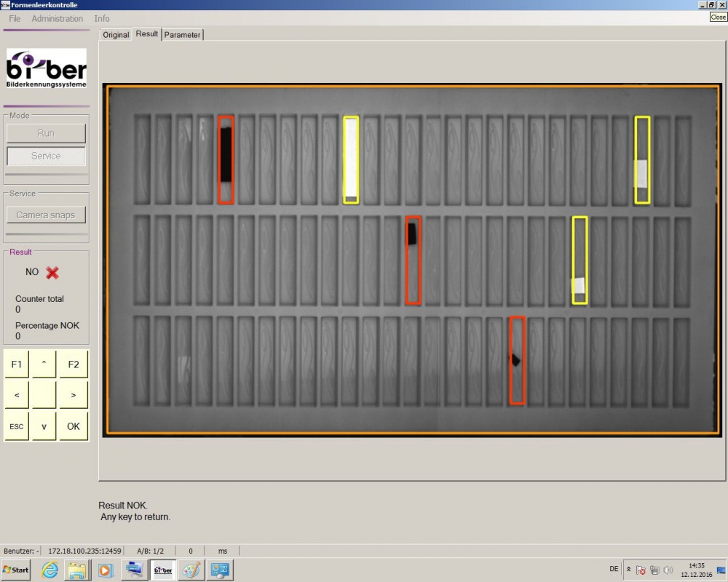The height and width of the screenshot is (582, 728).
Task: Switch to the Parameter tab
Action: pos(182,35)
